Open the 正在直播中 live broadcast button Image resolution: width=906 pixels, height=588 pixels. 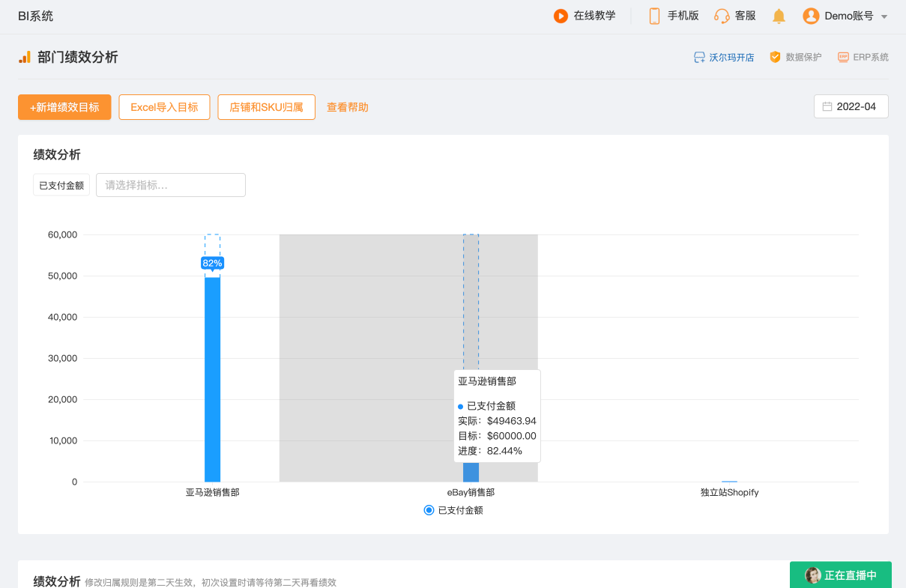coord(841,575)
